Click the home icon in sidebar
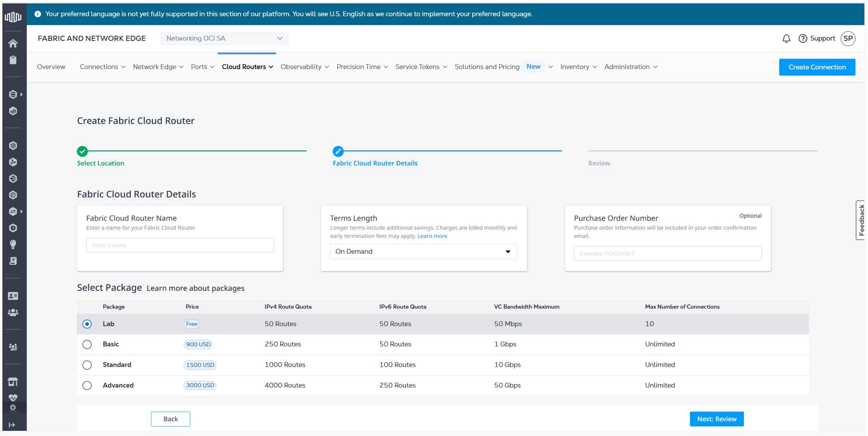868x436 pixels. [13, 43]
